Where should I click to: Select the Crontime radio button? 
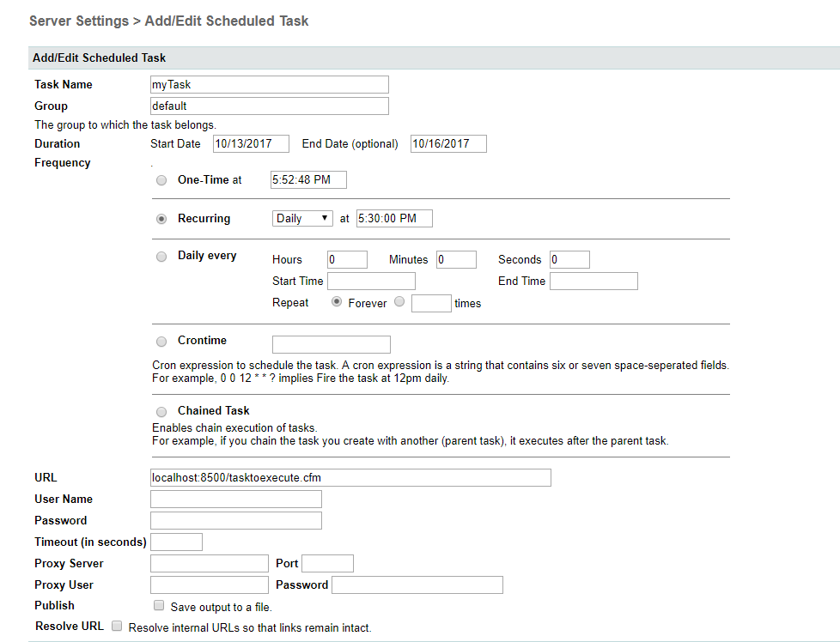(x=161, y=342)
